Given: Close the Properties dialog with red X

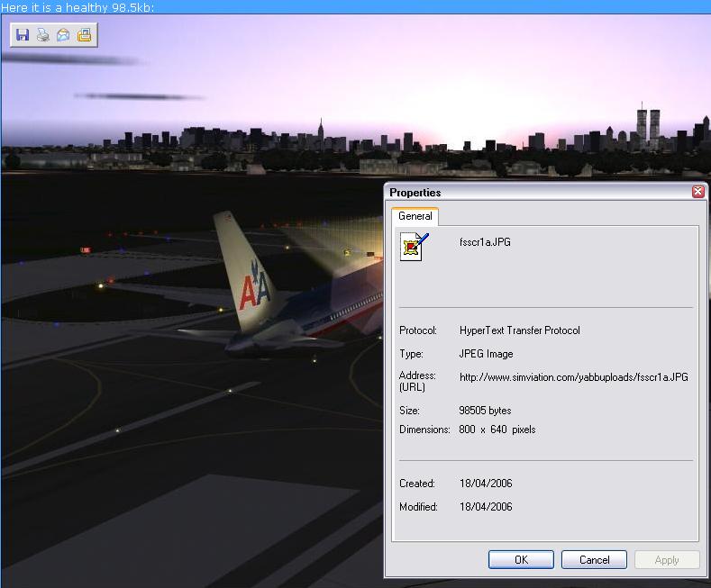Looking at the screenshot, I should pos(697,192).
